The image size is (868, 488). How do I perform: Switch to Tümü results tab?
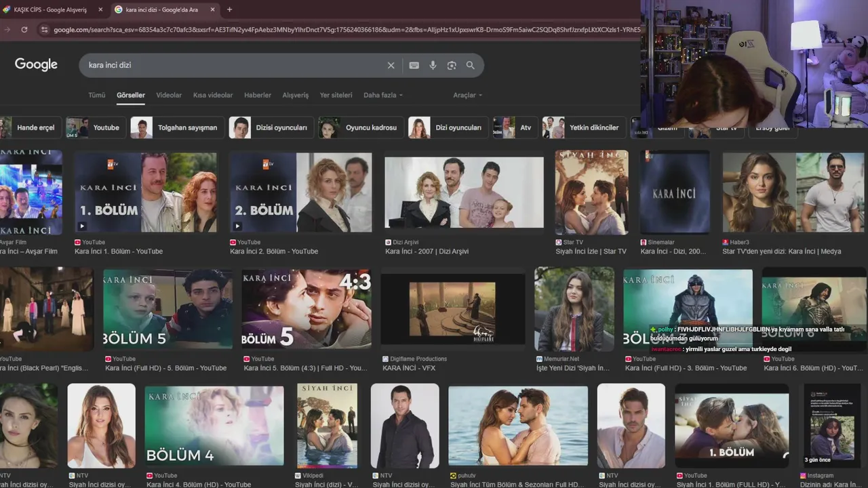coord(97,96)
